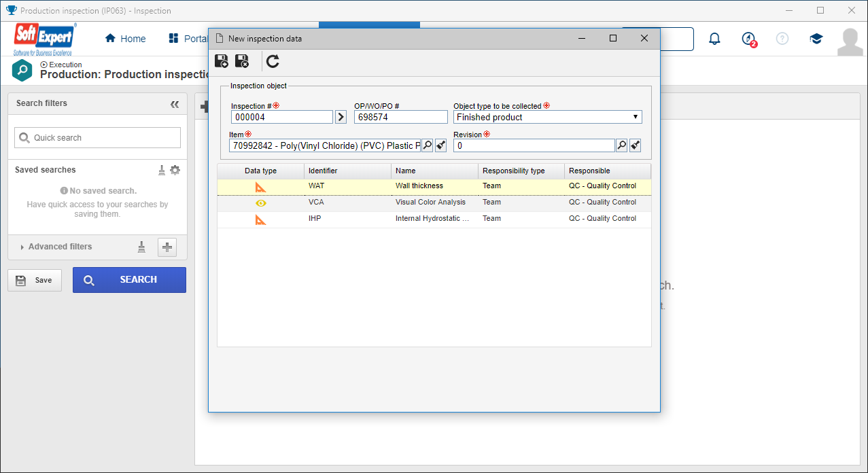Open the help question mark icon

click(782, 39)
